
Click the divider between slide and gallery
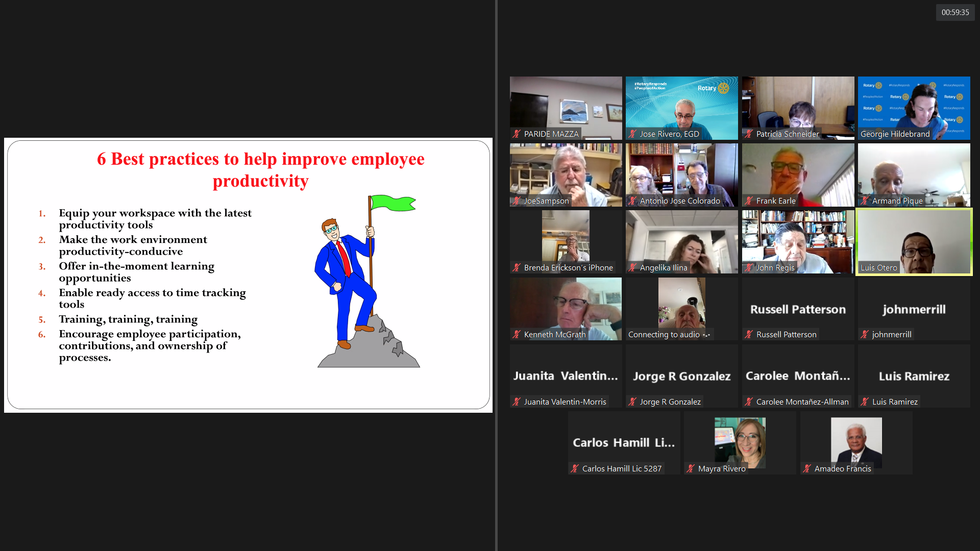496,275
